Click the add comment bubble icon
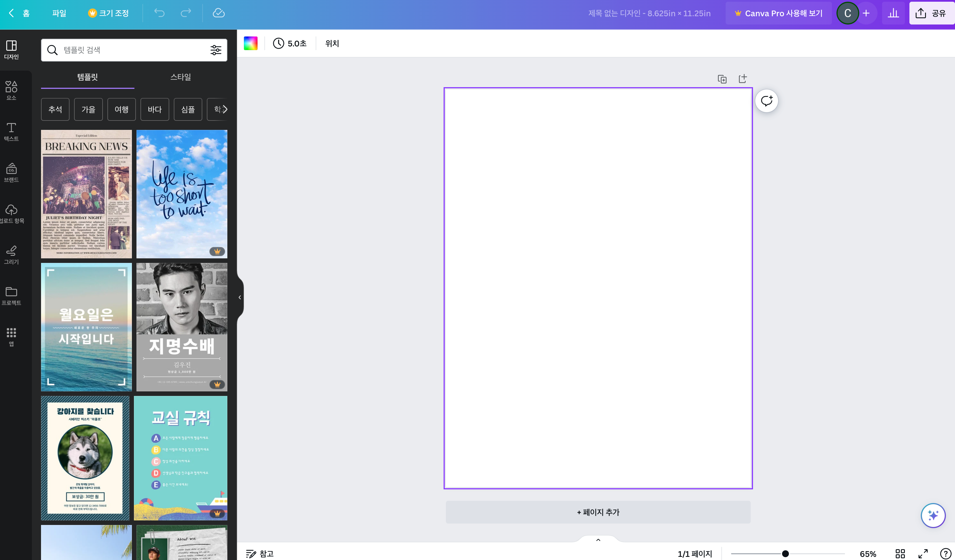Image resolution: width=955 pixels, height=560 pixels. (766, 101)
